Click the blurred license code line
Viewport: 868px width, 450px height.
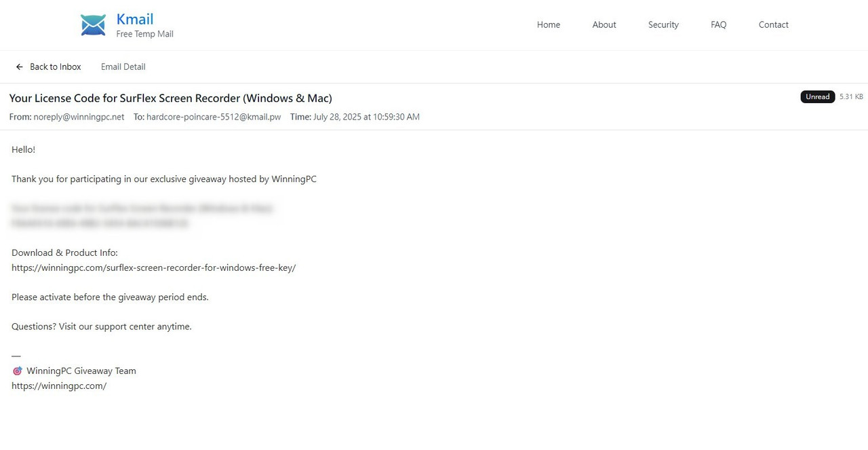click(100, 223)
